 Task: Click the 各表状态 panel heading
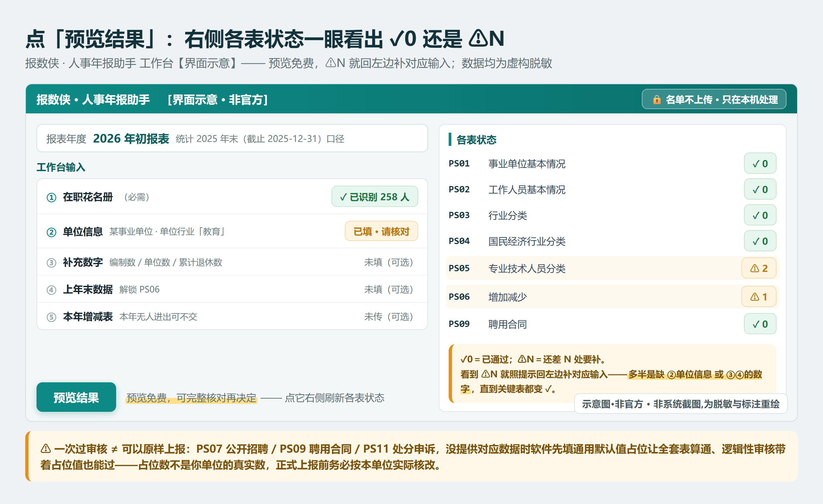pyautogui.click(x=476, y=140)
